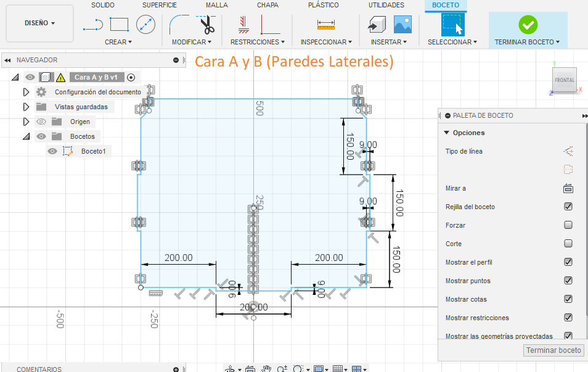Image resolution: width=588 pixels, height=372 pixels.
Task: Expand the Origen tree node
Action: (x=26, y=122)
